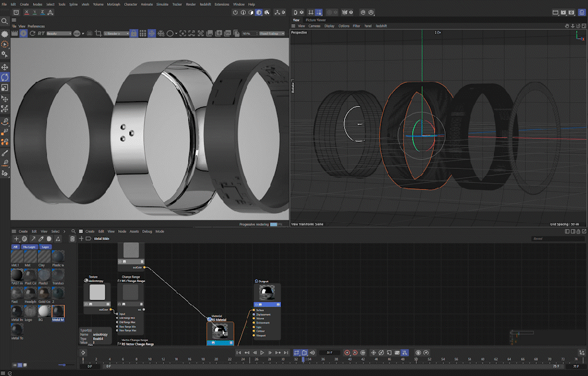Open the Beauty AOV dropdown
The width and height of the screenshot is (588, 376).
coord(59,34)
